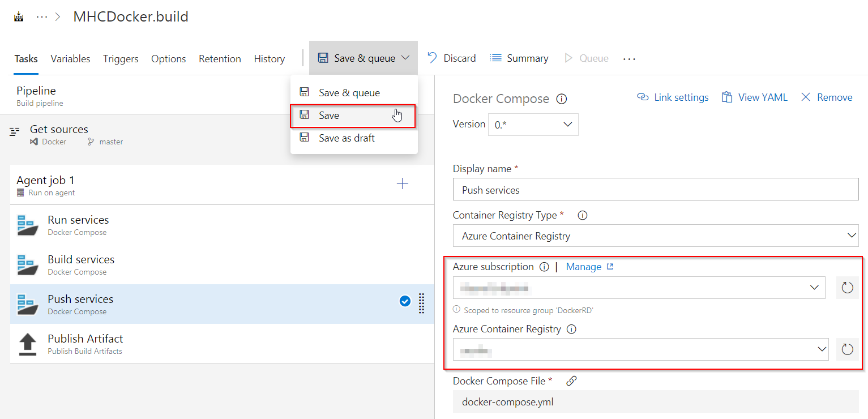The height and width of the screenshot is (419, 868).
Task: Click the undo arrow icon beside Discard
Action: click(432, 58)
